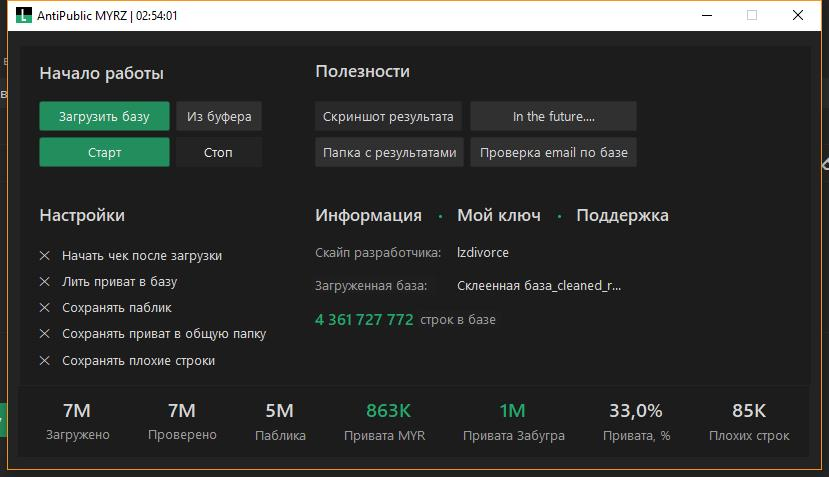Open Папка с результатами
Image resolution: width=829 pixels, height=477 pixels.
coord(388,153)
